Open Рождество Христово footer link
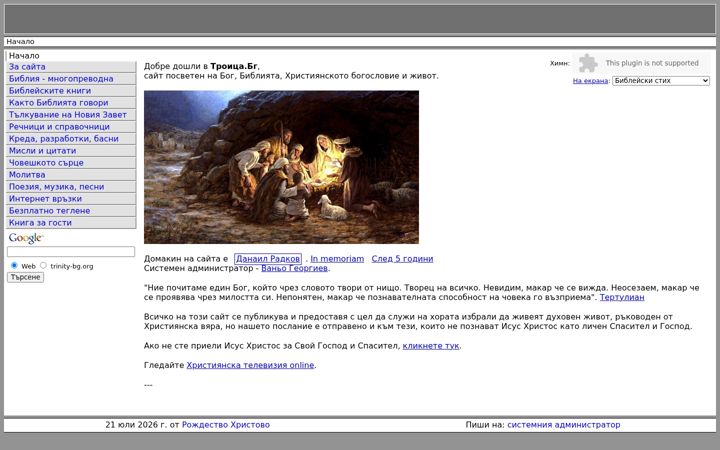Viewport: 720px width, 450px height. coord(226,425)
